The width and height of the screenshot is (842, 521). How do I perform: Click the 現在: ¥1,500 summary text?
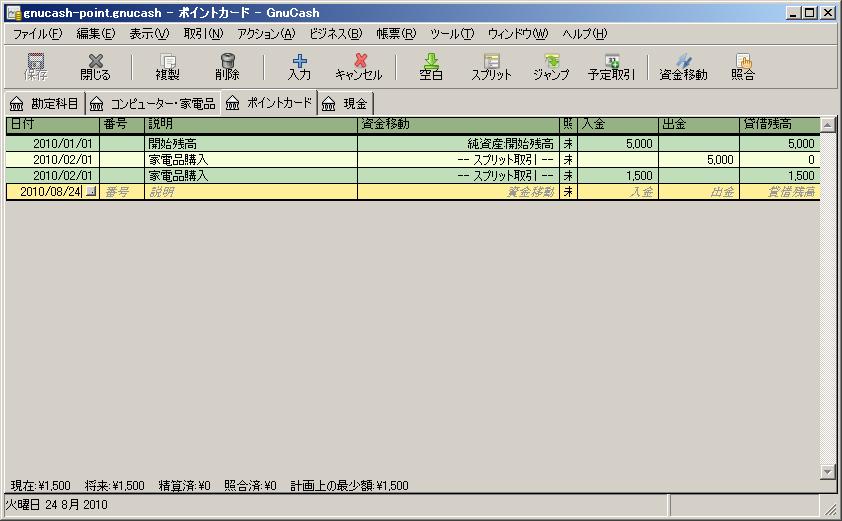pyautogui.click(x=41, y=486)
